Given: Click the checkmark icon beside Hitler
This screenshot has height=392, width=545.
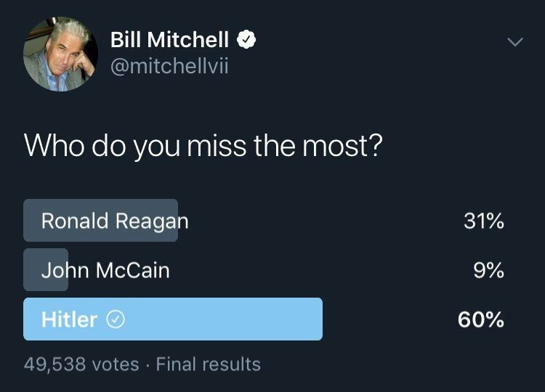Looking at the screenshot, I should tap(114, 320).
